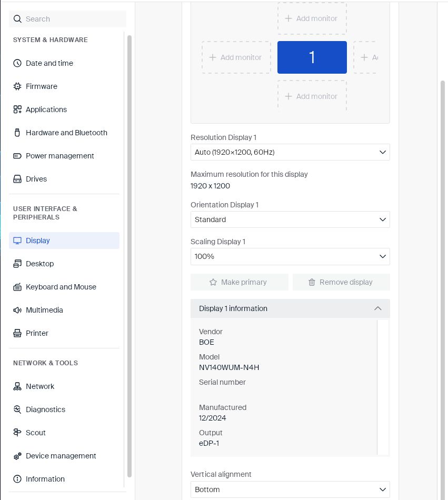
Task: Click the Firmware chip icon
Action: (17, 86)
